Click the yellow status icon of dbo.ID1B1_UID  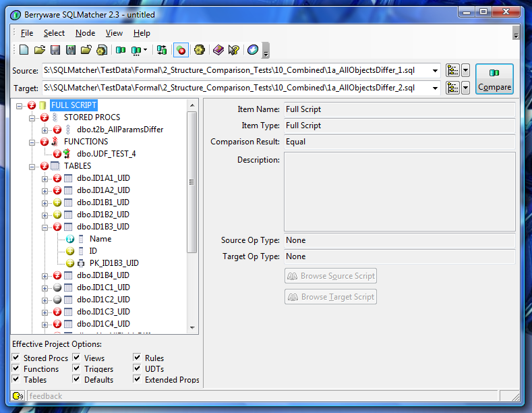pyautogui.click(x=57, y=202)
